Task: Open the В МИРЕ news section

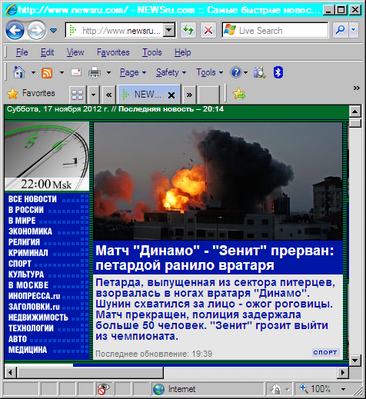Action: point(22,220)
